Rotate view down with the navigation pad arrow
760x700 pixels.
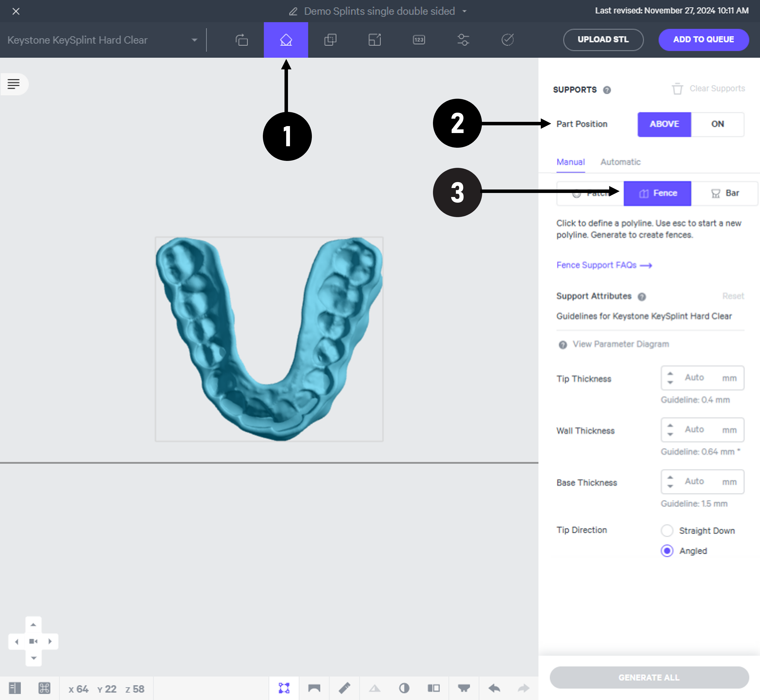tap(33, 658)
